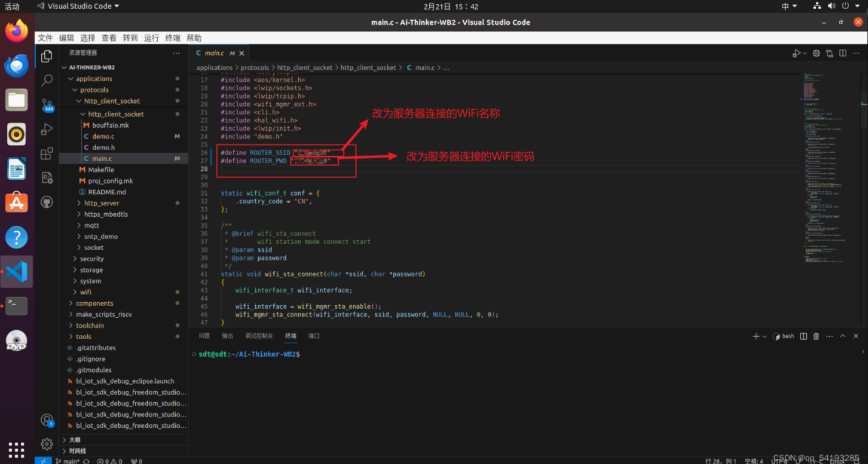This screenshot has height=464, width=868.
Task: Kill terminal with trash icon
Action: tap(816, 336)
